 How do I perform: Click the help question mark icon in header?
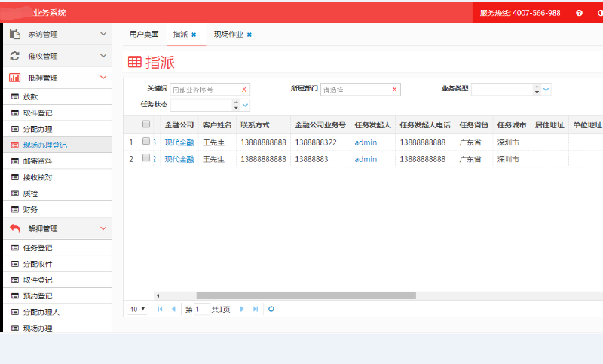[579, 13]
